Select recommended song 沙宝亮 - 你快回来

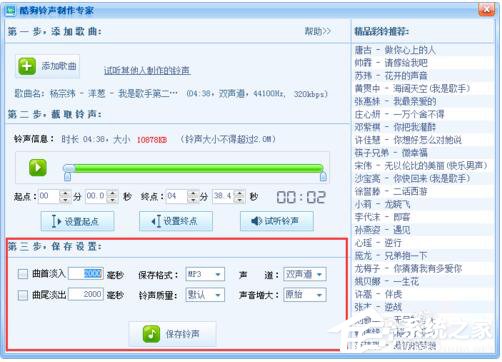pyautogui.click(x=412, y=178)
